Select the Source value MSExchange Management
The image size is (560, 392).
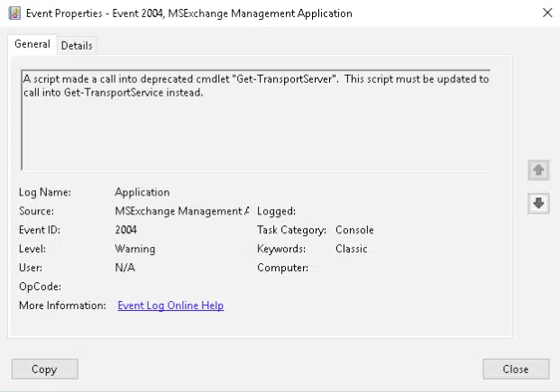[182, 212]
